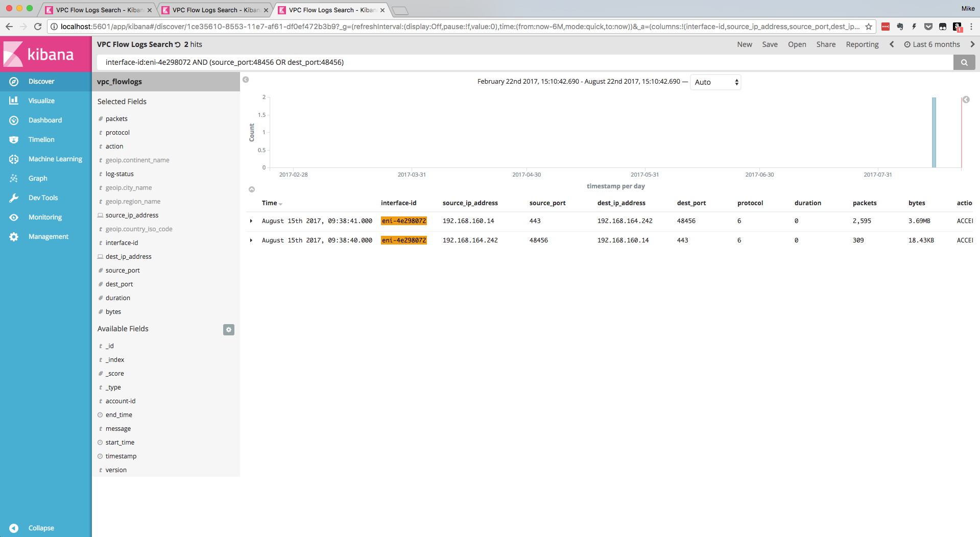Click the chart legend toggle icon
Screen dimensions: 980x537
click(x=966, y=100)
